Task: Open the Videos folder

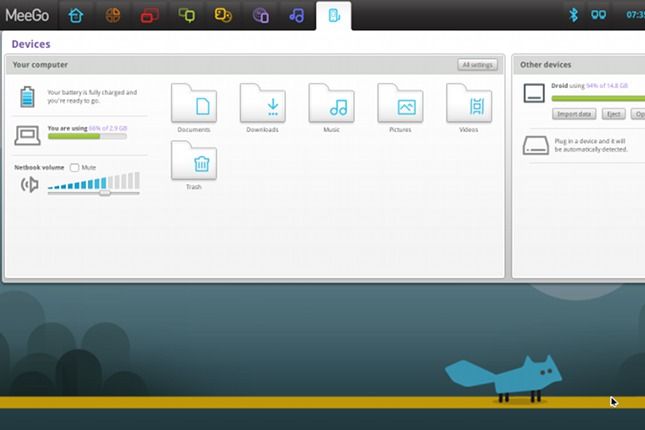Action: coord(468,105)
